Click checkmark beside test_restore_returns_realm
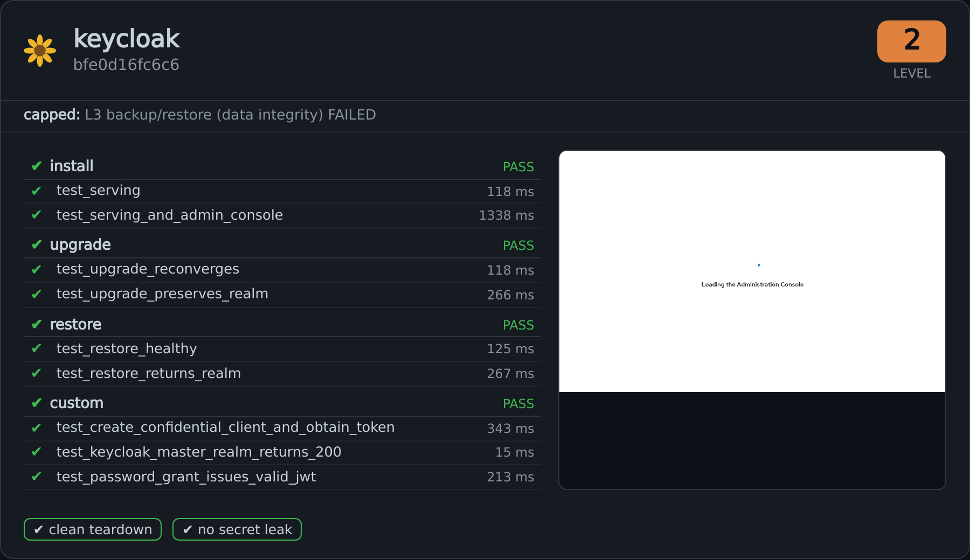 pos(37,373)
